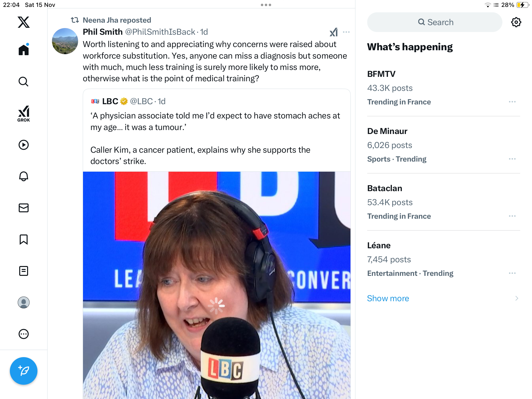Open Explore search in sidebar
The height and width of the screenshot is (399, 532).
click(24, 82)
